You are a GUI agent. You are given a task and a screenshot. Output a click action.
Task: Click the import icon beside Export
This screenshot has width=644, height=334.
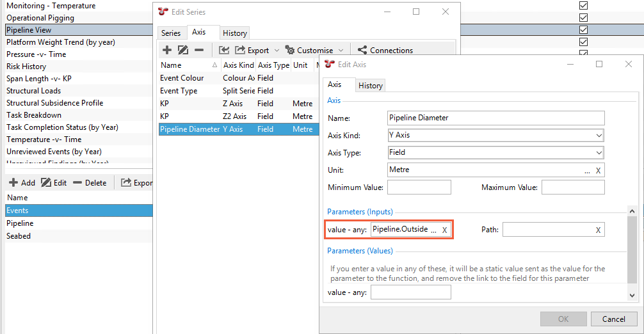click(224, 50)
